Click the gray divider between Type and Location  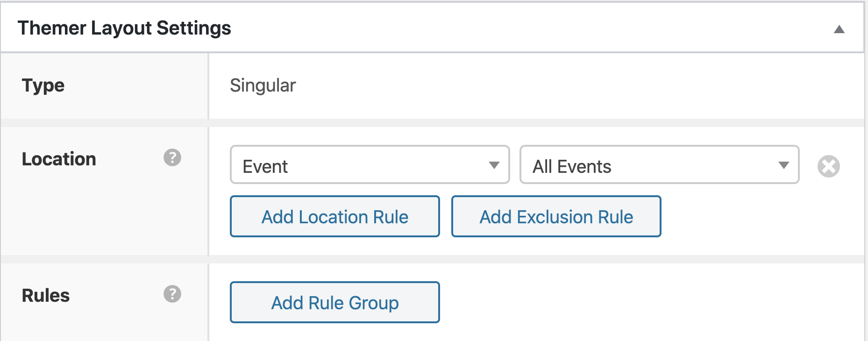[433, 123]
